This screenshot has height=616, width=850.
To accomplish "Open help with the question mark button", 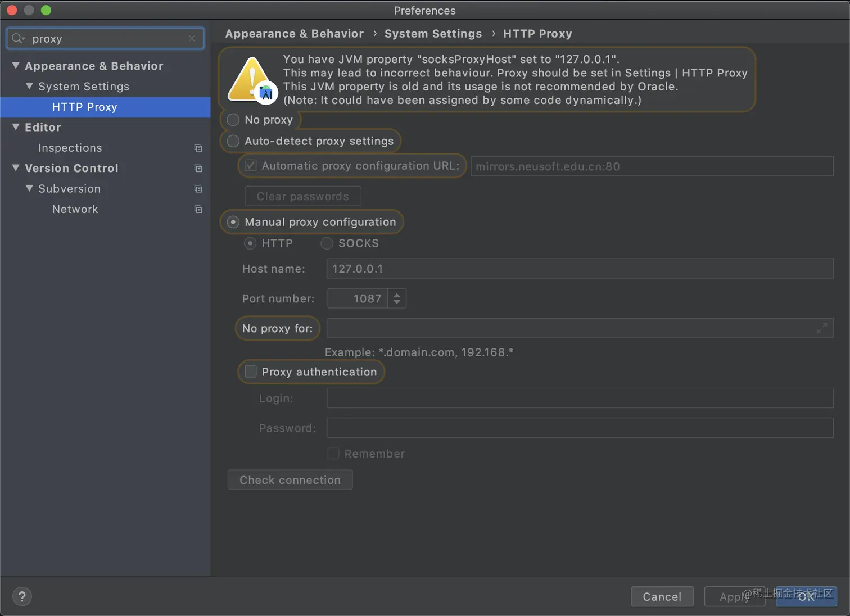I will 22,596.
